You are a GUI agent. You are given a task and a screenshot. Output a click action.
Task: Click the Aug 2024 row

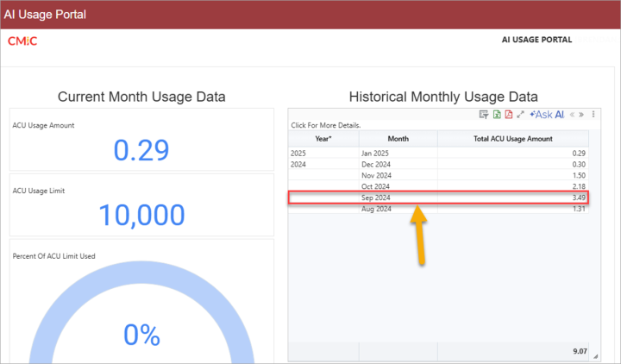click(x=438, y=209)
